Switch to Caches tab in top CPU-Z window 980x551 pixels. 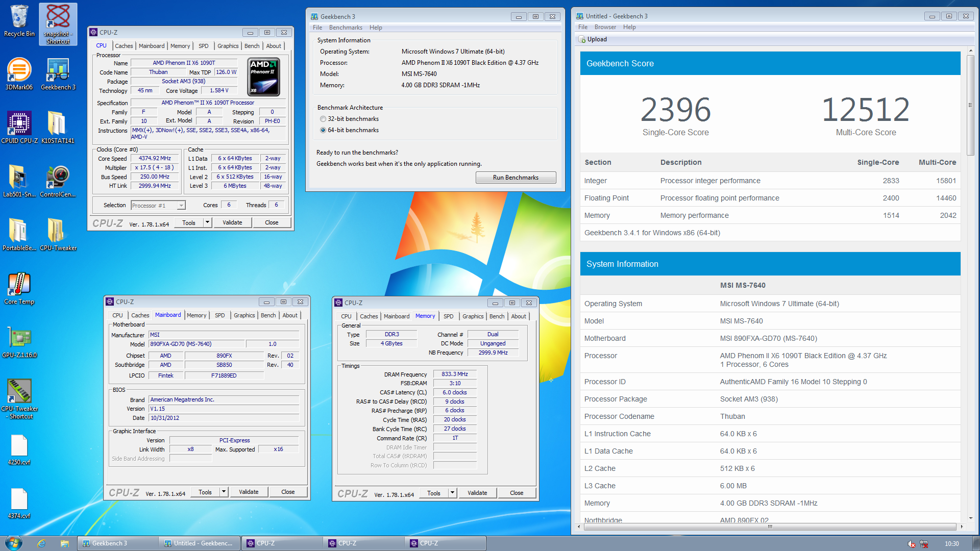pyautogui.click(x=124, y=46)
